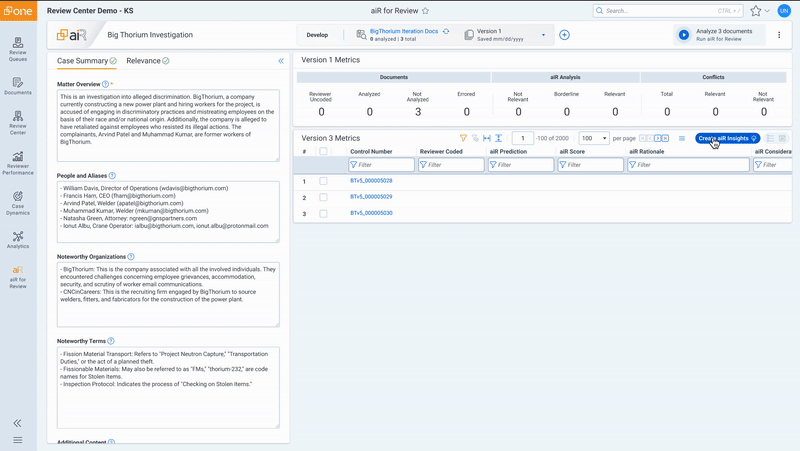Sort by the Control Number column header
This screenshot has height=451, width=800.
(x=371, y=152)
